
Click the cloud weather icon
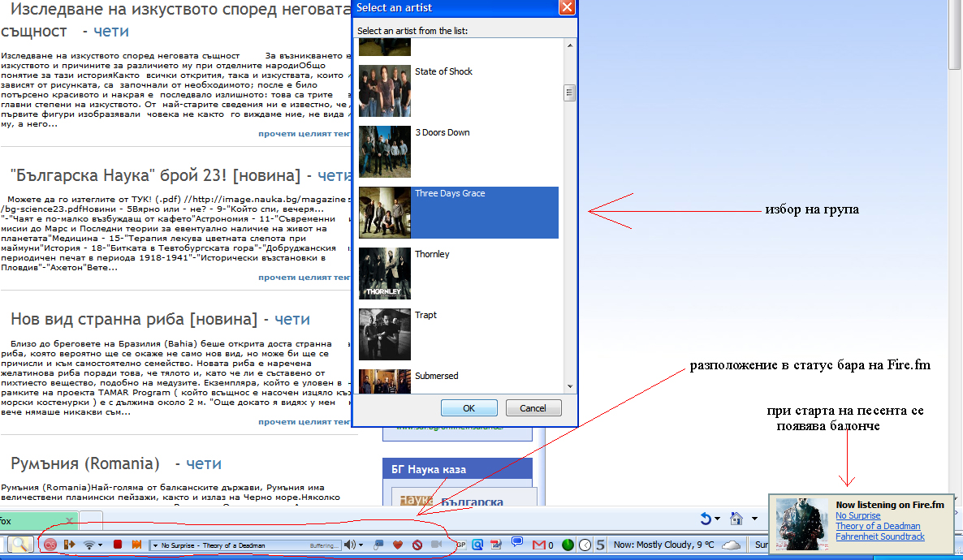click(731, 545)
